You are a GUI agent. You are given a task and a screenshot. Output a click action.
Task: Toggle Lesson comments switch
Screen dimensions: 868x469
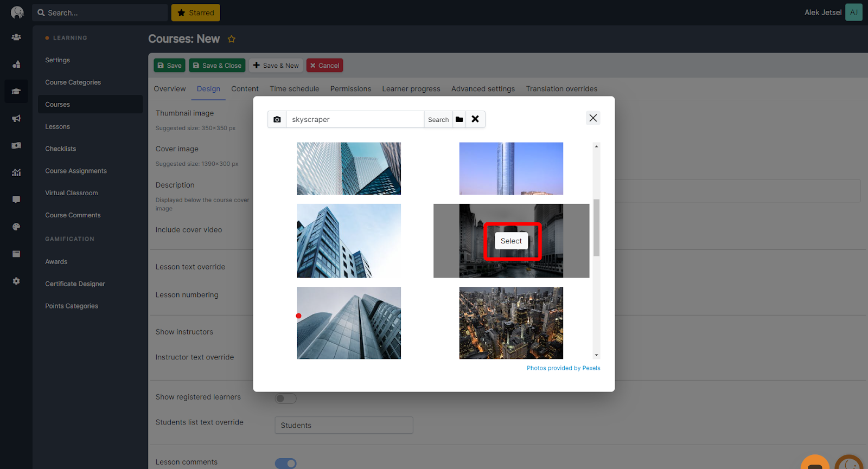pyautogui.click(x=285, y=464)
